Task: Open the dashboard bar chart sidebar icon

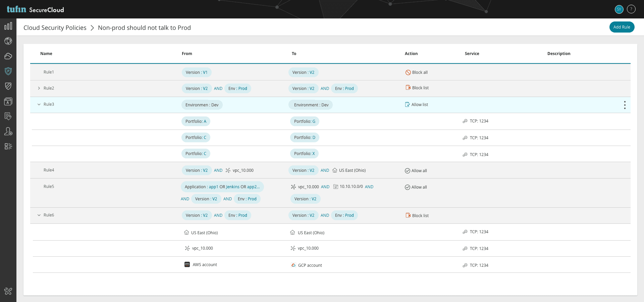Action: coord(8,26)
